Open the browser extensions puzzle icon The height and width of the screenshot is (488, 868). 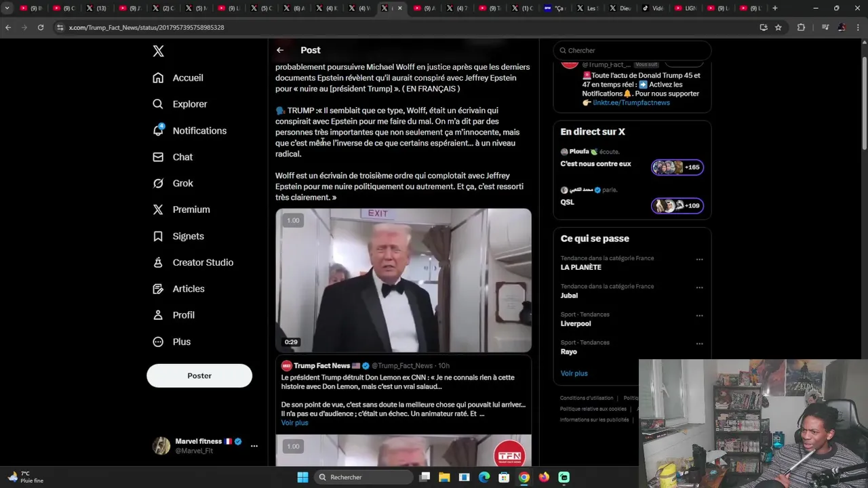pos(801,27)
